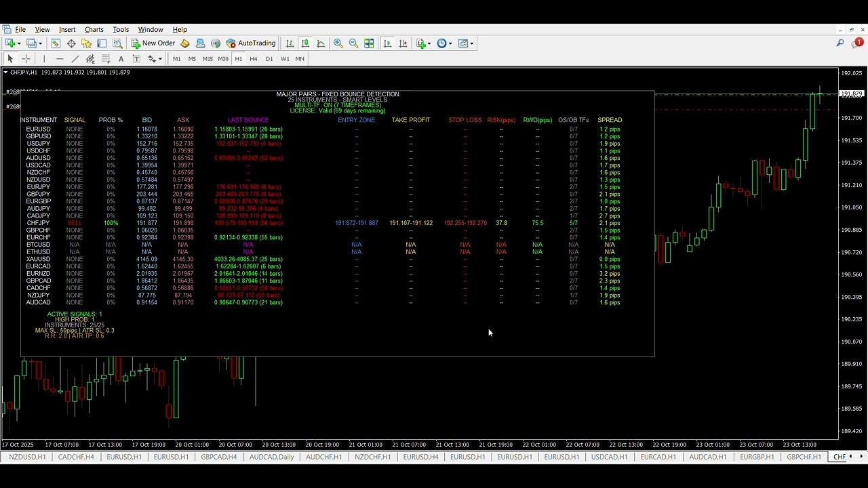This screenshot has height=488, width=868.
Task: Select the Draw horizontal line tool
Action: (60, 59)
